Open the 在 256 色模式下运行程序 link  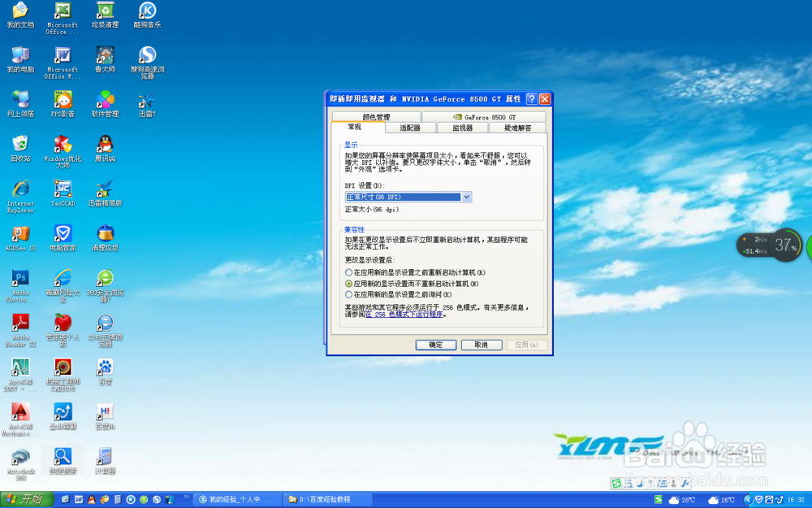click(x=404, y=315)
